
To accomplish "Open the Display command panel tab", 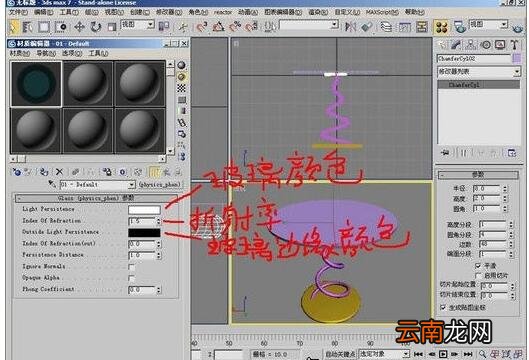I will tap(500, 45).
